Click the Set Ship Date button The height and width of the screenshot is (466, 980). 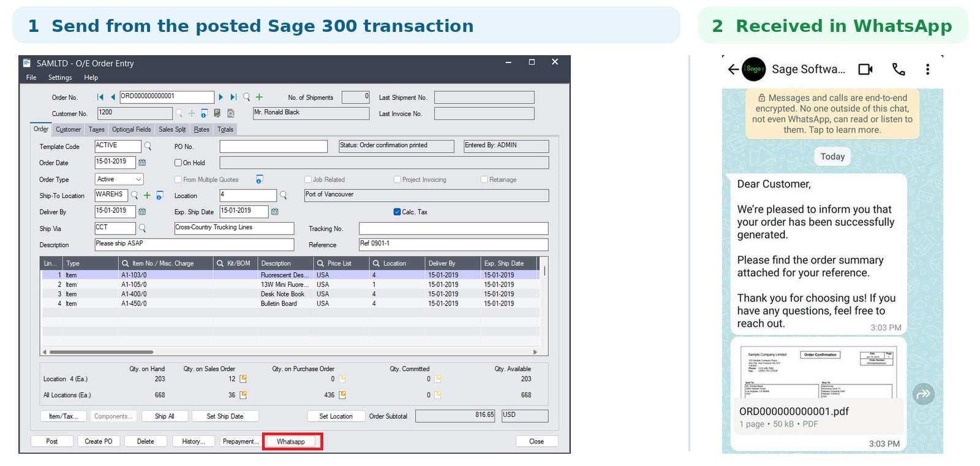[225, 416]
